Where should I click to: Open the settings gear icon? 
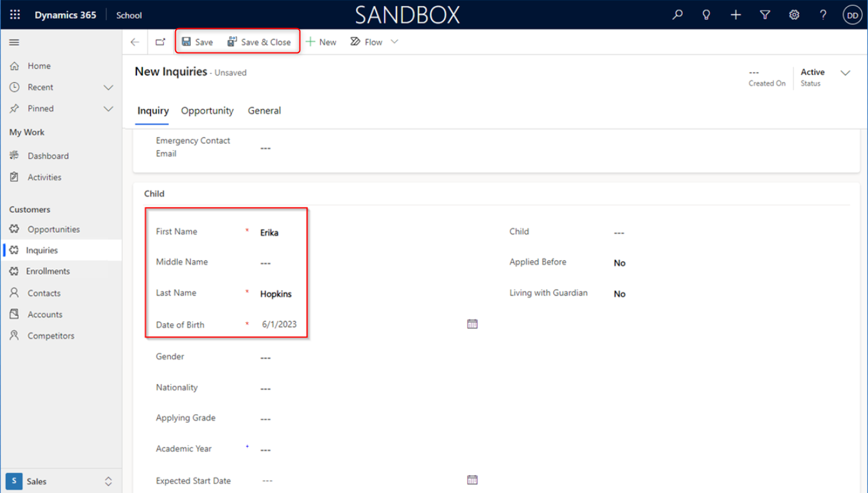794,15
